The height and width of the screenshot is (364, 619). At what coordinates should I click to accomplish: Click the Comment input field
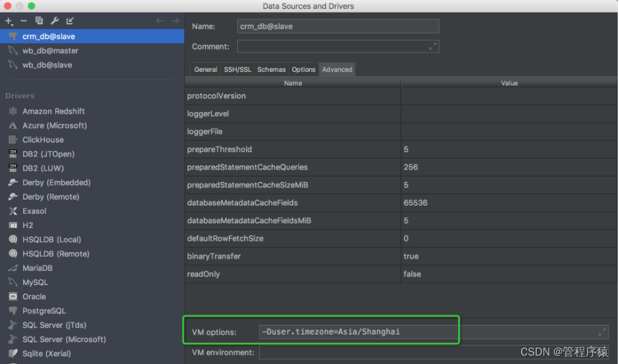(338, 46)
